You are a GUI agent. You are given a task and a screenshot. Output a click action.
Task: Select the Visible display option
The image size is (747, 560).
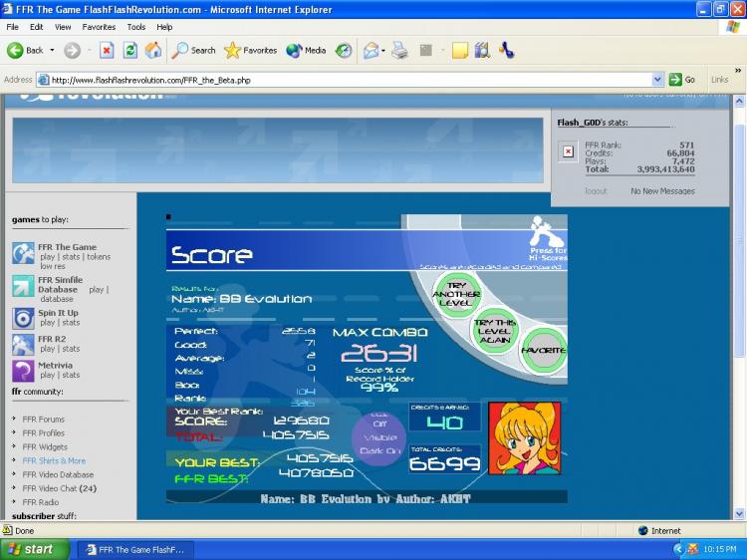click(x=379, y=436)
